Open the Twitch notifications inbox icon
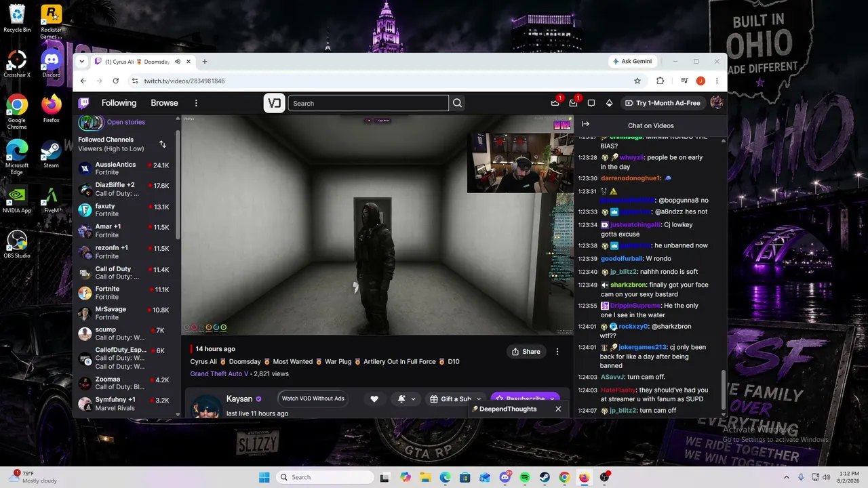868x488 pixels. tap(573, 103)
